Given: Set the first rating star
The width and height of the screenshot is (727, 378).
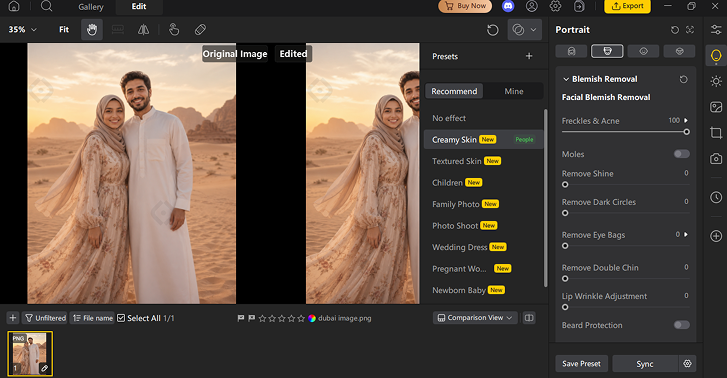Looking at the screenshot, I should 262,318.
